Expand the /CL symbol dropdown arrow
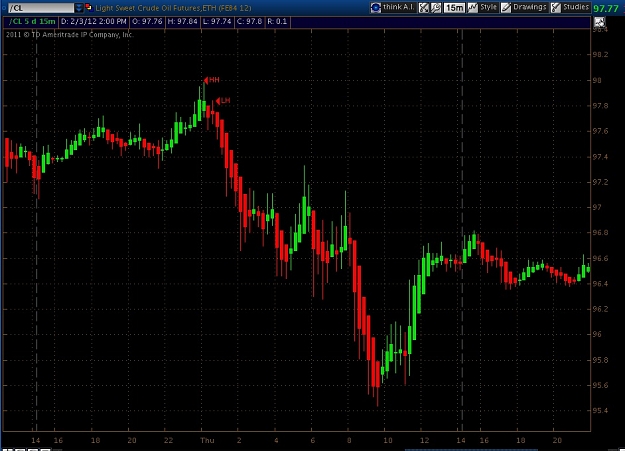 coord(79,8)
